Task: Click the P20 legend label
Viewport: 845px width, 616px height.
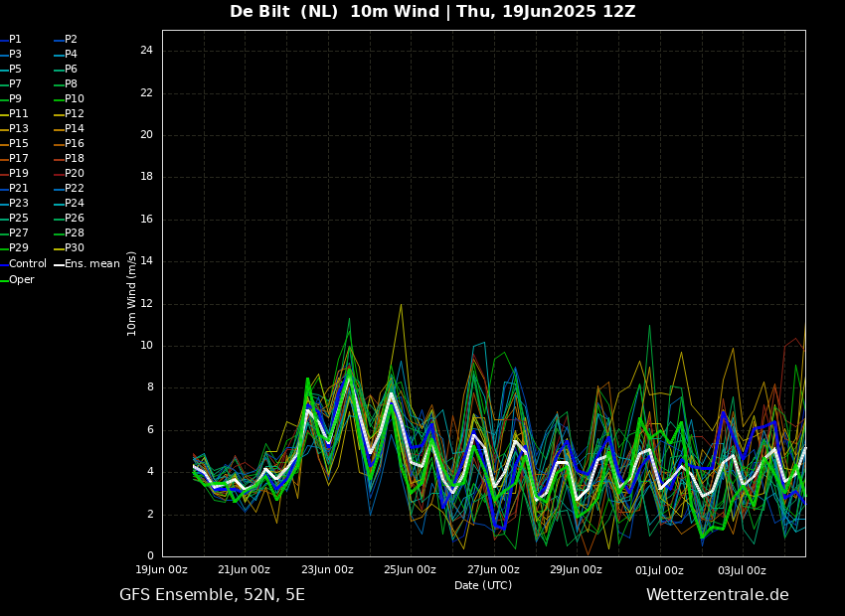Action: click(74, 174)
